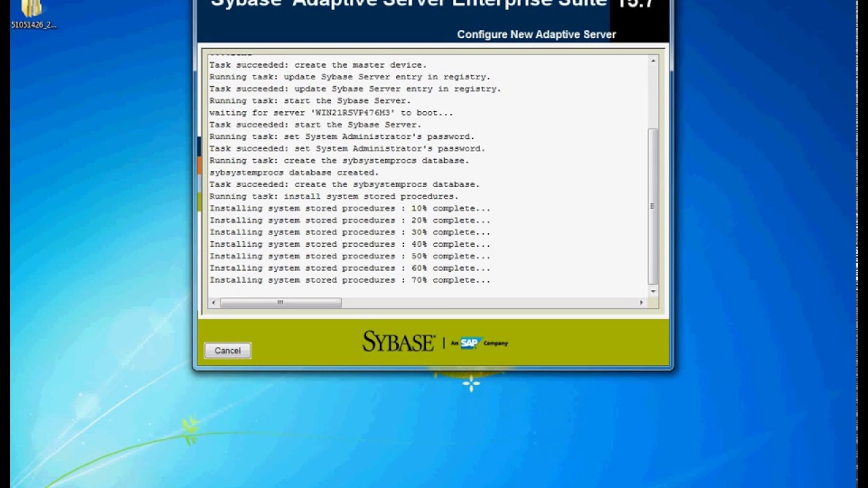Image resolution: width=868 pixels, height=488 pixels.
Task: Click the '10% complete...' log line
Action: click(350, 209)
